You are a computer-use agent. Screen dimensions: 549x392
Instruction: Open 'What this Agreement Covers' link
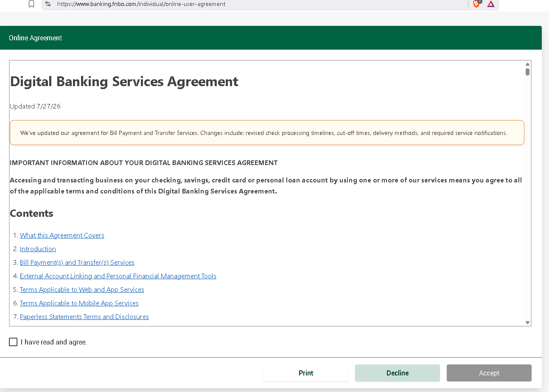pos(62,235)
